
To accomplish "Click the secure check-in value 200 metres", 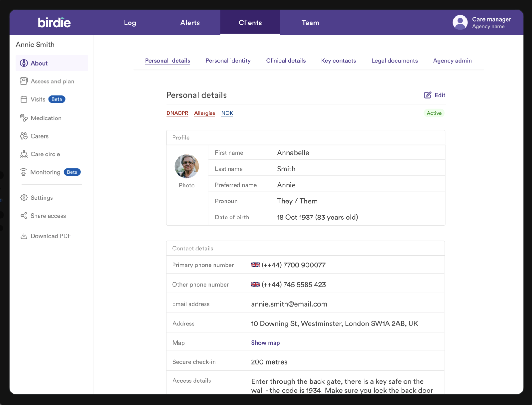I will point(269,362).
